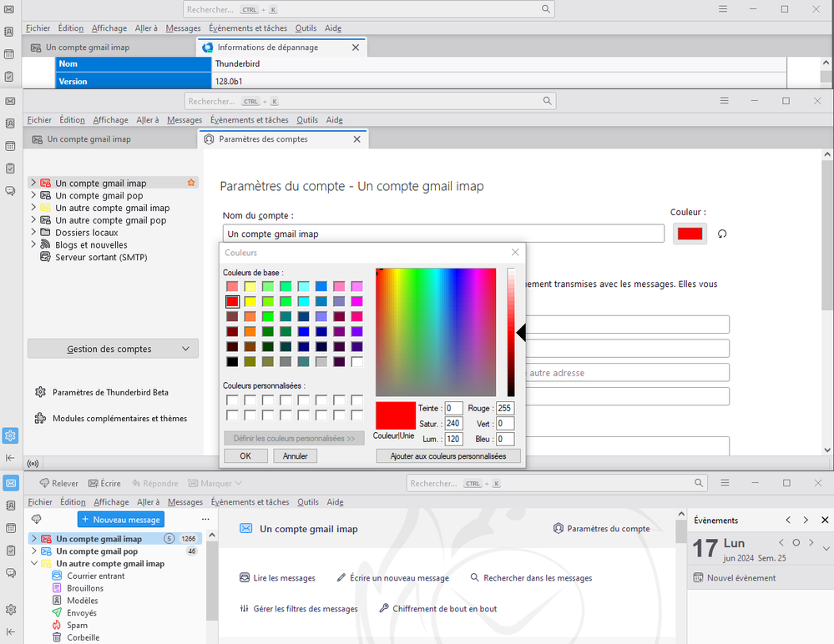Expand Un autre compte gmail pop in settings tree
Viewport: 834px width, 644px height.
(33, 219)
